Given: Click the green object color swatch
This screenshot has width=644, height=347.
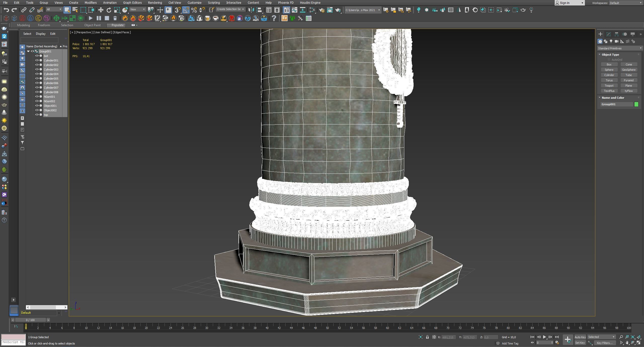Looking at the screenshot, I should click(636, 104).
